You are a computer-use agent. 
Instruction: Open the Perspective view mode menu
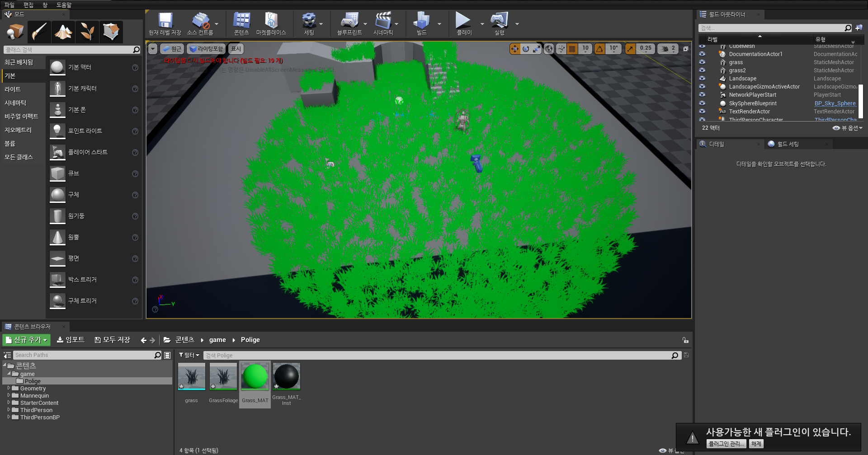172,49
